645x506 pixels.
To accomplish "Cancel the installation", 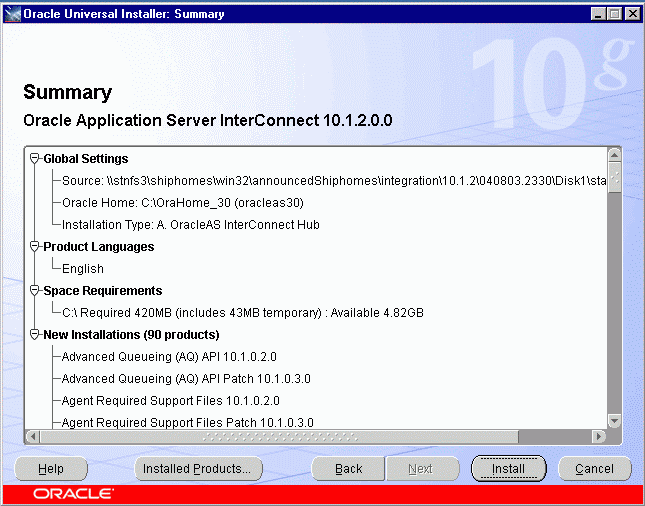I will pyautogui.click(x=594, y=469).
